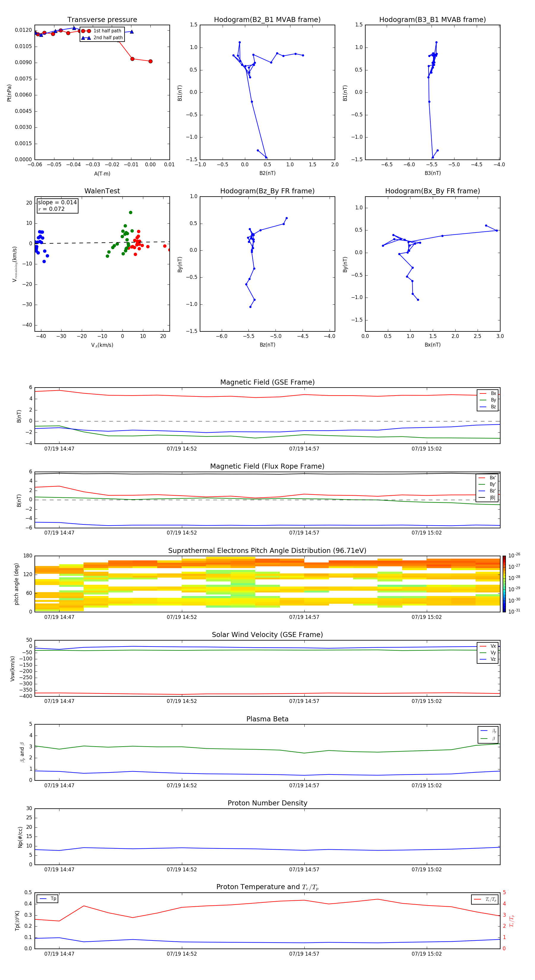Select '1st half path' legend entry

point(102,31)
